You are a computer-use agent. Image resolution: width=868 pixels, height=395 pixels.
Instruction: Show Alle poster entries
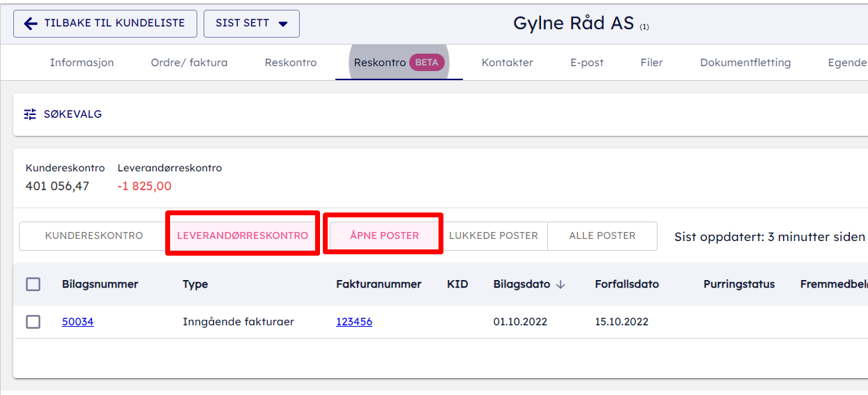coord(602,236)
